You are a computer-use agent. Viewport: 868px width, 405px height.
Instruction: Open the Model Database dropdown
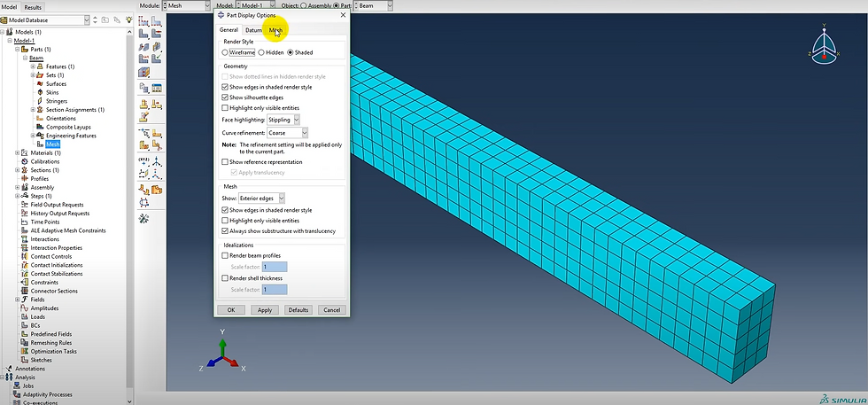click(45, 20)
